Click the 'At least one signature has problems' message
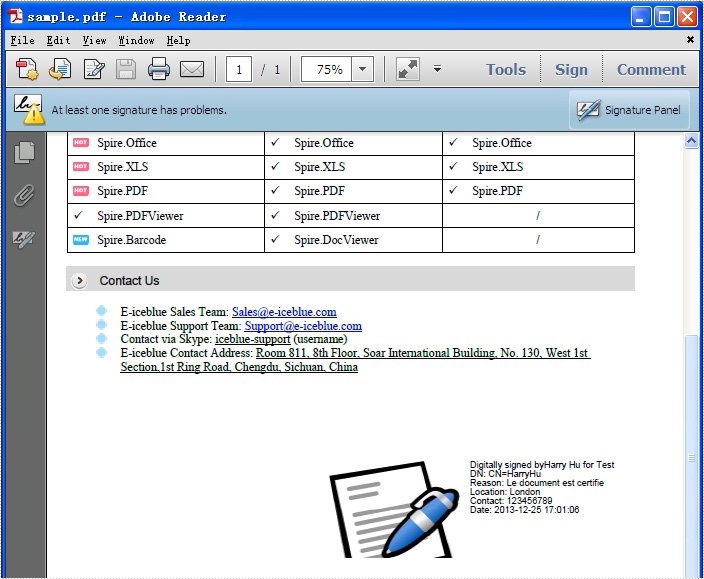704x579 pixels. [x=139, y=110]
